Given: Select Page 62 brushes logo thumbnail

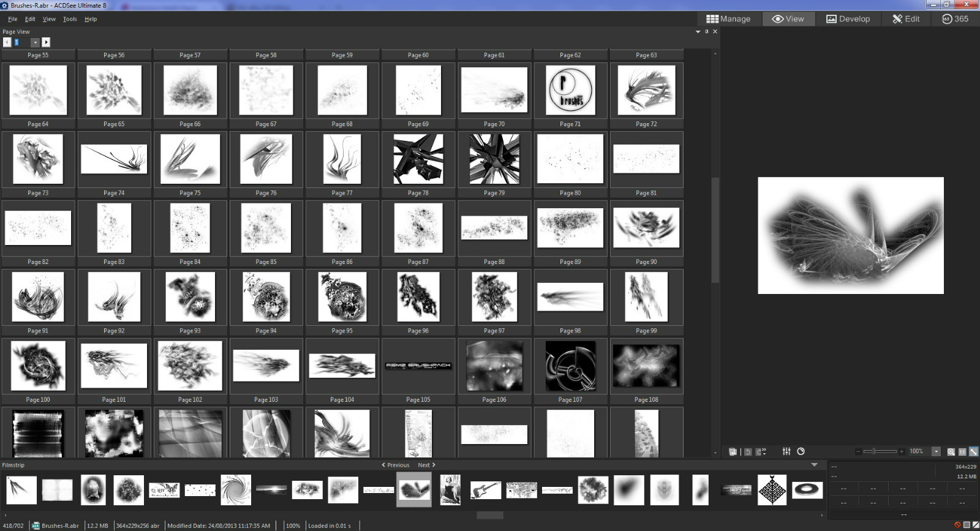Looking at the screenshot, I should (570, 91).
